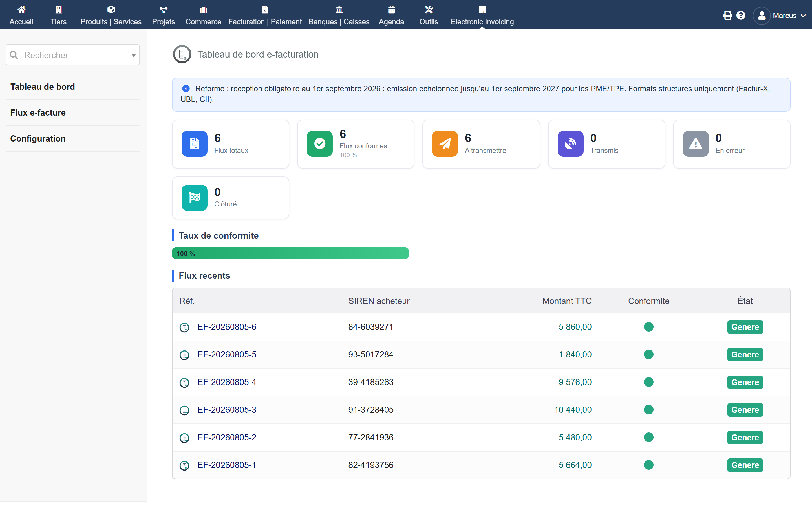Click the Genere badge for EF-20260805-5
This screenshot has height=530, width=812.
(x=745, y=355)
